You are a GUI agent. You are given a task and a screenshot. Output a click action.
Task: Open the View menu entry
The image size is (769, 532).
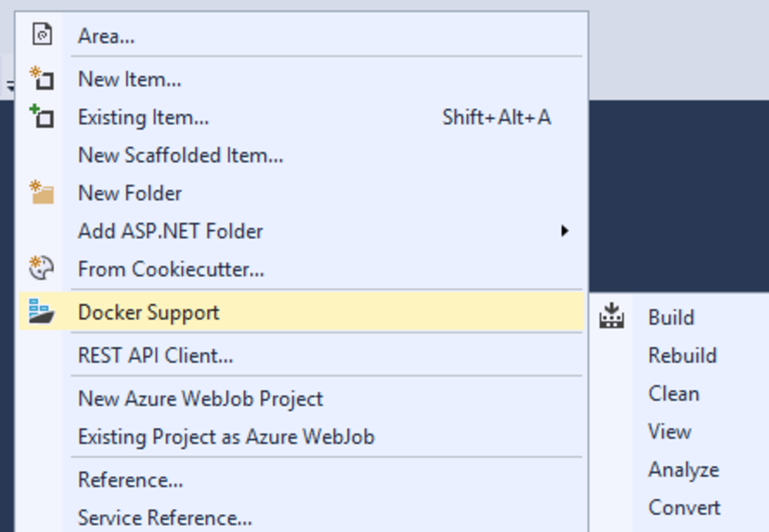[x=669, y=432]
